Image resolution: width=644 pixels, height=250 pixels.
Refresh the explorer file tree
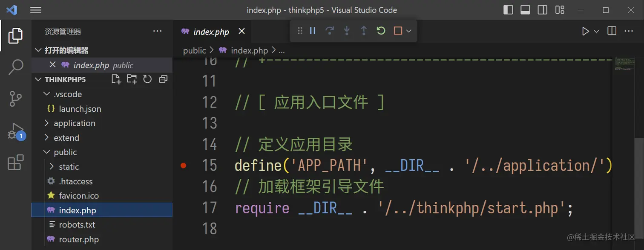[x=147, y=79]
